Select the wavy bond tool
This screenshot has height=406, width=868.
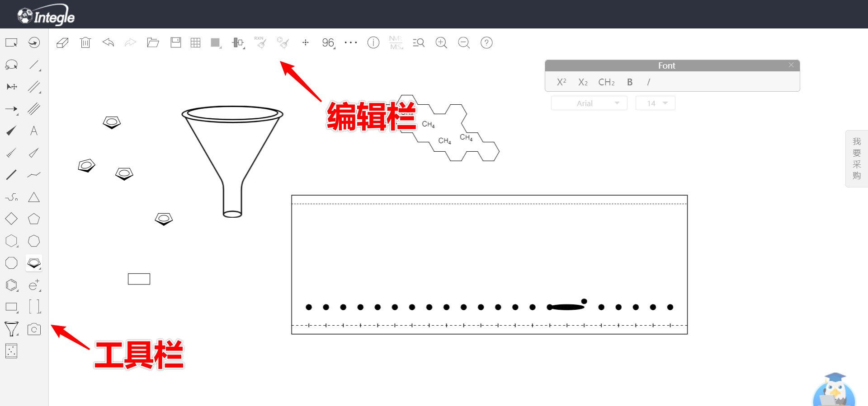click(34, 175)
